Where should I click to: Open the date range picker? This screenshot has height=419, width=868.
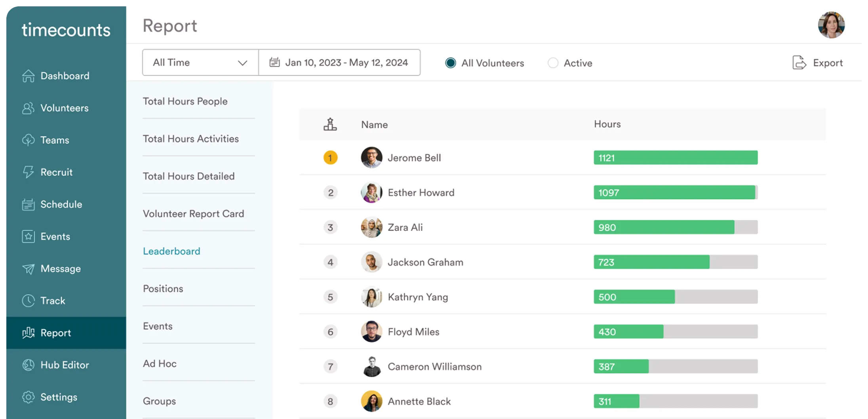click(x=339, y=62)
